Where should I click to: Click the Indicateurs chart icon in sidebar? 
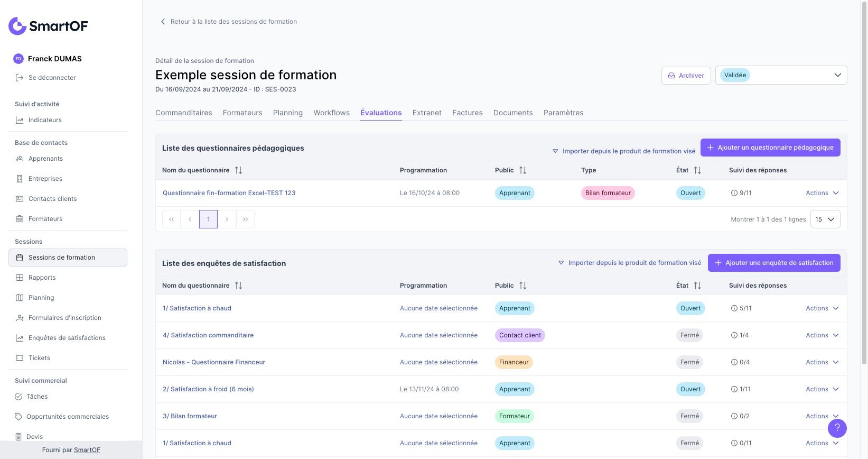20,120
